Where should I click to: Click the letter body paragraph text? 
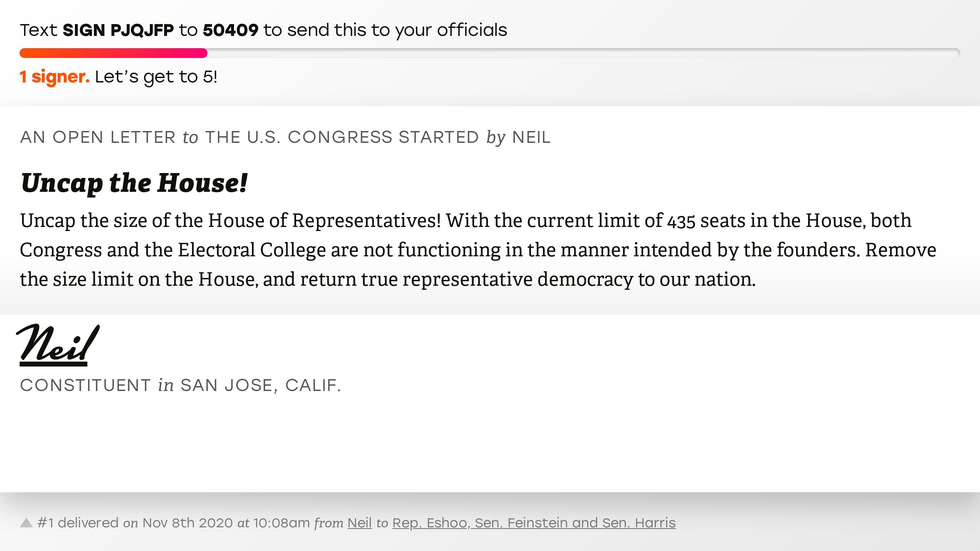pos(478,250)
